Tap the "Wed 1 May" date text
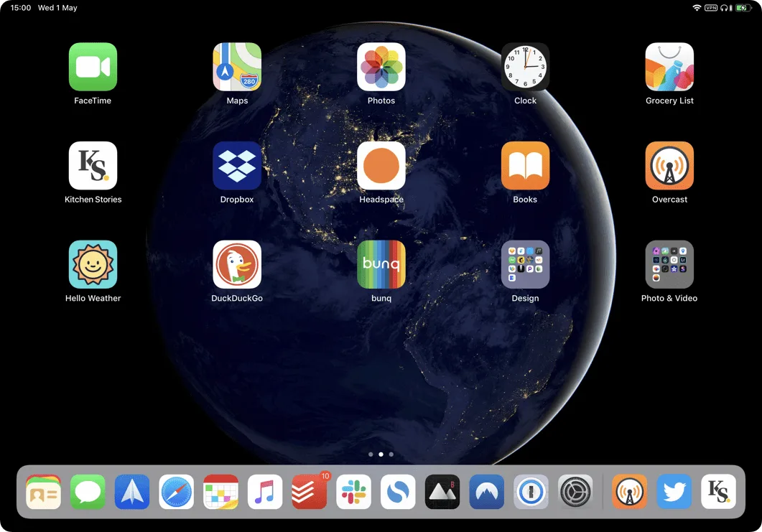Screen dimensions: 762x532 [x=57, y=8]
